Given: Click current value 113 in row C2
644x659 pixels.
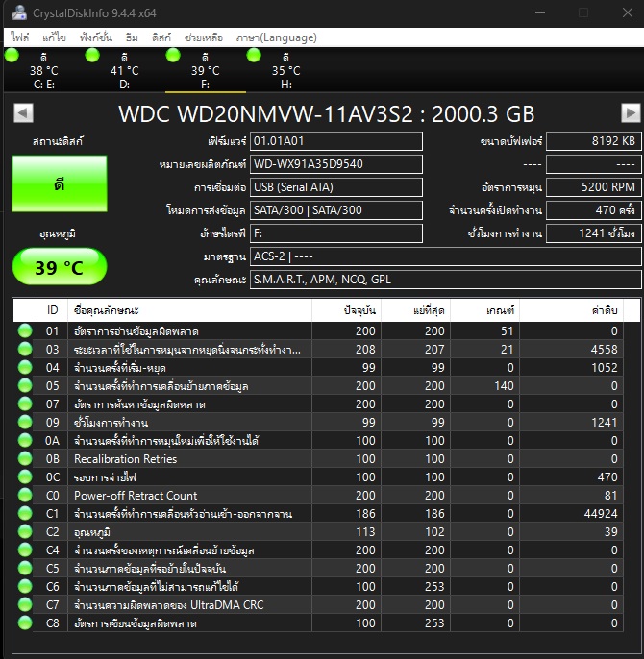Looking at the screenshot, I should tap(365, 532).
